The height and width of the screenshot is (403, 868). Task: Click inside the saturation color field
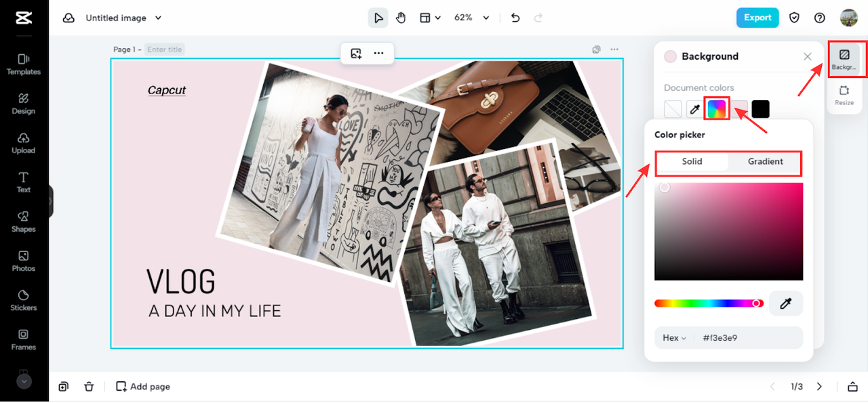point(728,232)
